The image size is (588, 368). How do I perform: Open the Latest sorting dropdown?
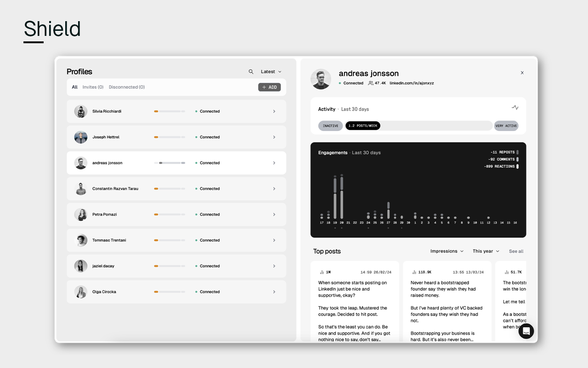coord(271,71)
